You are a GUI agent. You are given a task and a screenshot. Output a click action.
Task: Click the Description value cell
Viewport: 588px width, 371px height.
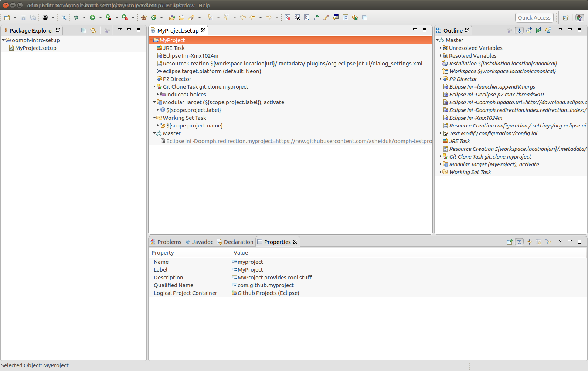[x=408, y=277]
